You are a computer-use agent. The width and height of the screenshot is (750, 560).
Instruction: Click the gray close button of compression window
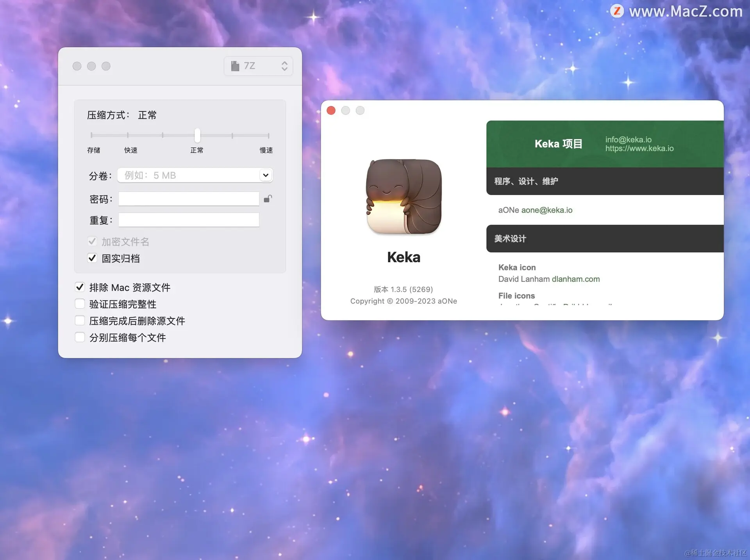77,66
